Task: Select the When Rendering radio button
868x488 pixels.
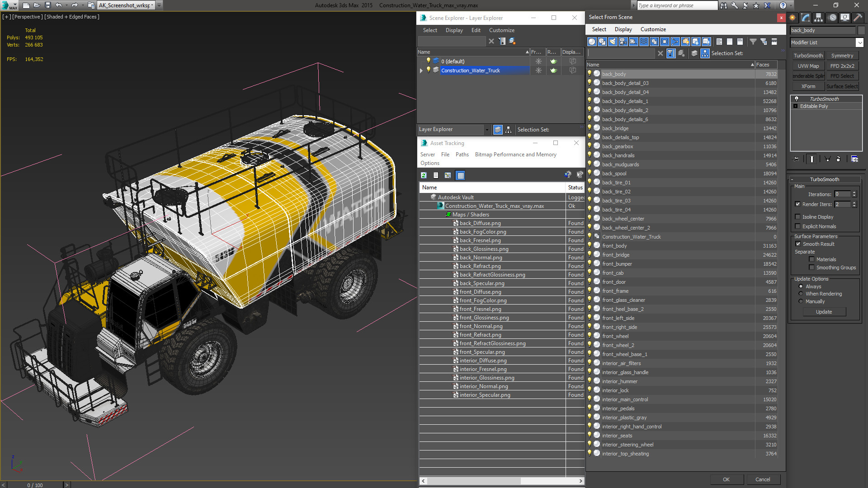Action: click(801, 294)
